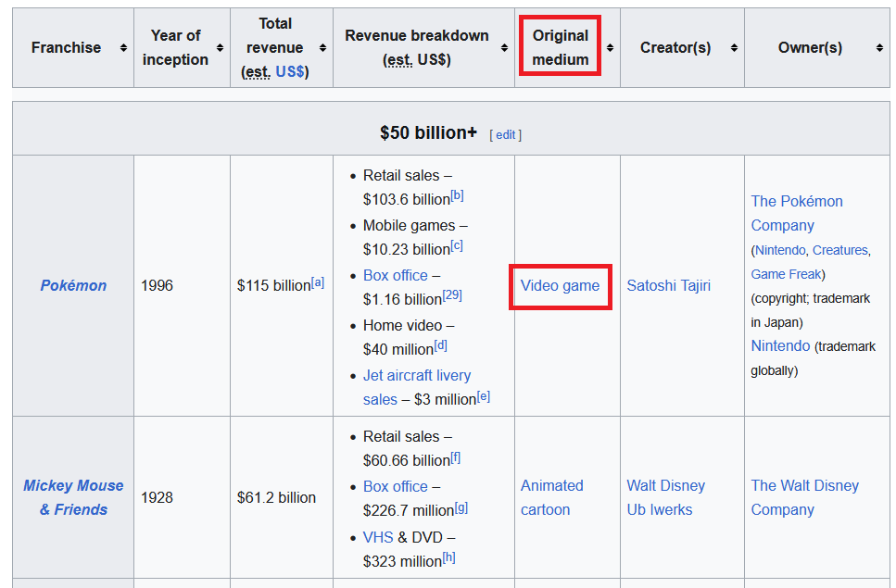This screenshot has height=588, width=896.
Task: Open footnote [h] after $323 million
Action: tap(448, 557)
